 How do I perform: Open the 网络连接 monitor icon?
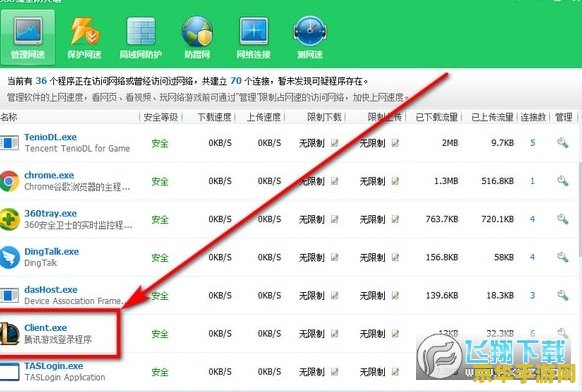tap(254, 32)
